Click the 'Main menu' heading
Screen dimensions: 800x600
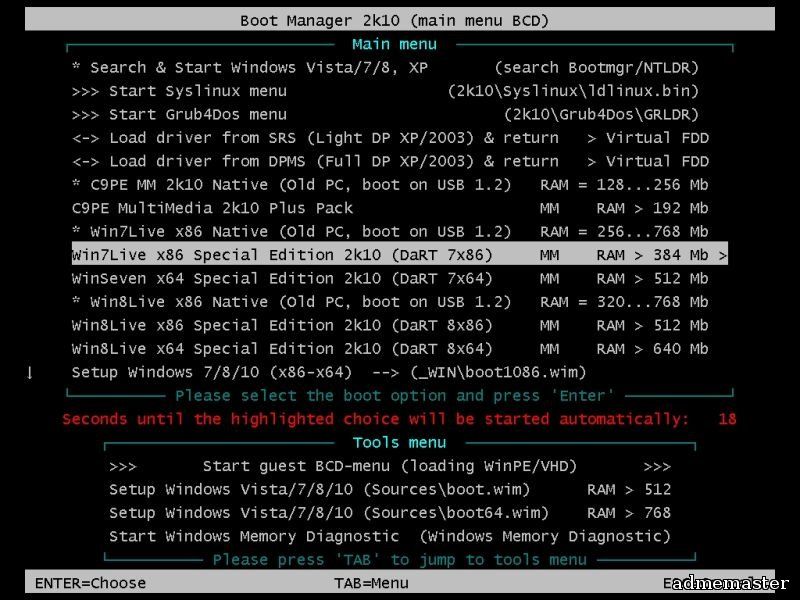[394, 44]
